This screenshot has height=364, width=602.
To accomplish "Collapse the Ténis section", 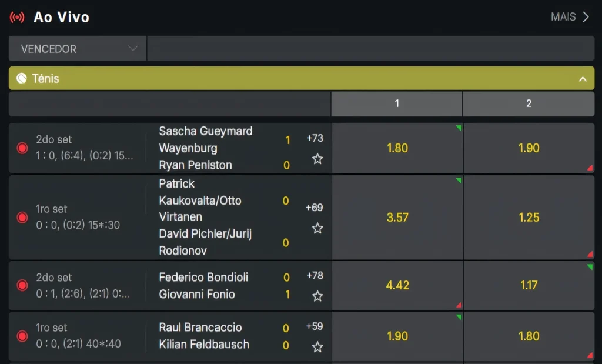I will pyautogui.click(x=583, y=79).
